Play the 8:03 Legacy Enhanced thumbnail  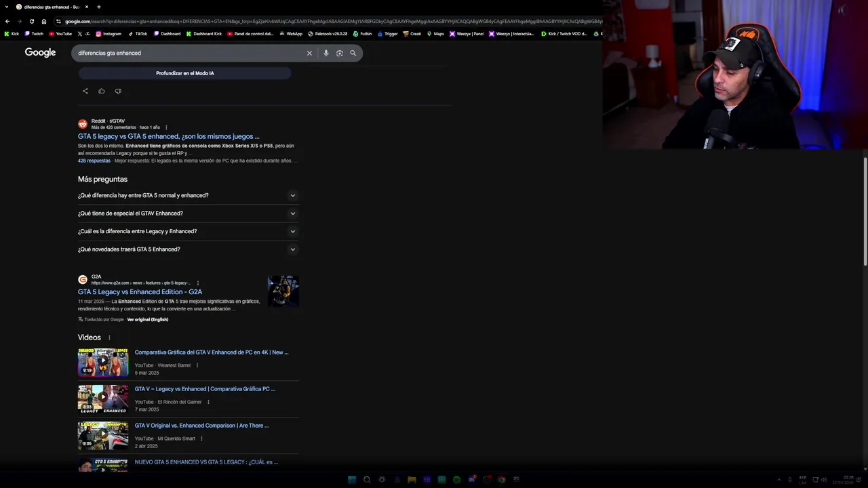pos(103,399)
